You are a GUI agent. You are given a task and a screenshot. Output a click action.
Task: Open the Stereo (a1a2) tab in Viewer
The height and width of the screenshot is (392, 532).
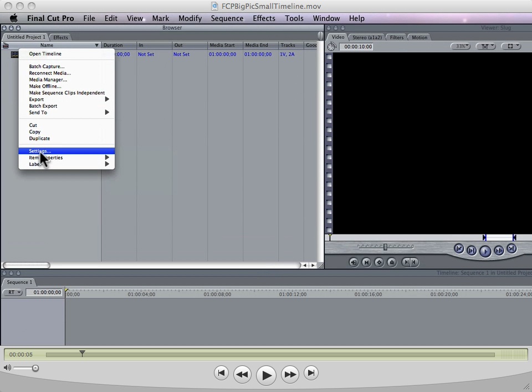367,37
